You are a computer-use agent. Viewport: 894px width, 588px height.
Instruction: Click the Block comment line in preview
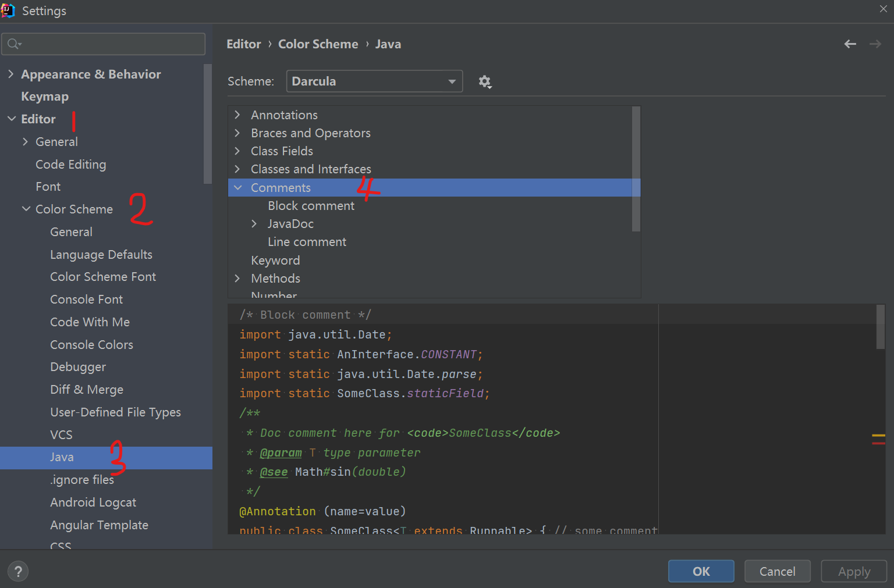pos(306,315)
